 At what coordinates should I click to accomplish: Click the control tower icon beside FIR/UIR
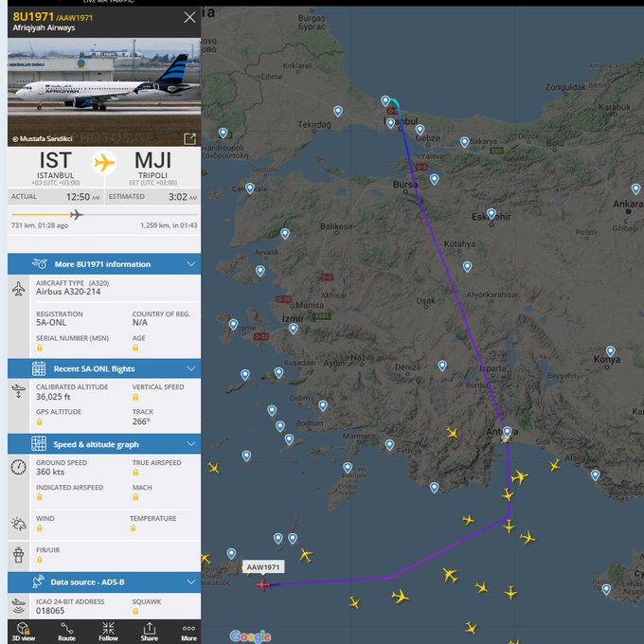[x=19, y=555]
